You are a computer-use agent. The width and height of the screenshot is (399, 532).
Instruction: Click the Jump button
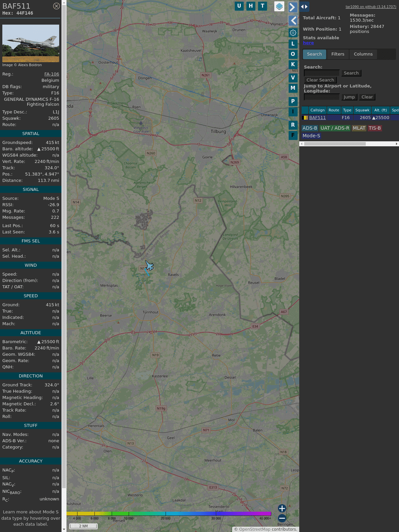(x=349, y=97)
